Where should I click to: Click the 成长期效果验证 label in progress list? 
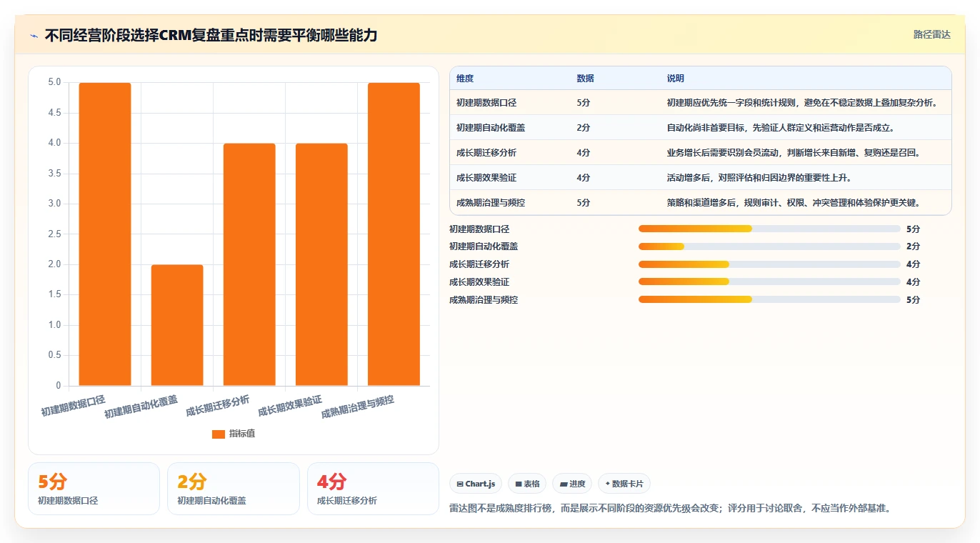click(x=479, y=282)
